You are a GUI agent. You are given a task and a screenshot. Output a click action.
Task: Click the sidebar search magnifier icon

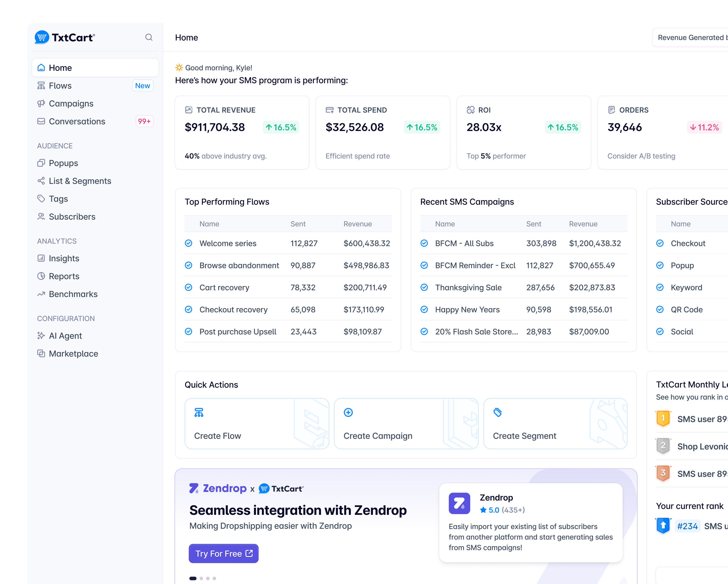coord(149,37)
